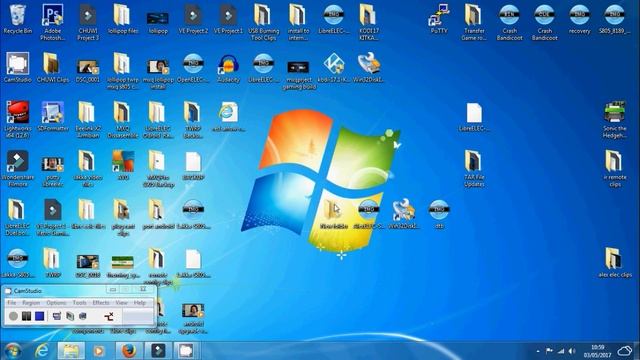
Task: Select the Wondershare Filmora shortcut
Action: [x=18, y=168]
